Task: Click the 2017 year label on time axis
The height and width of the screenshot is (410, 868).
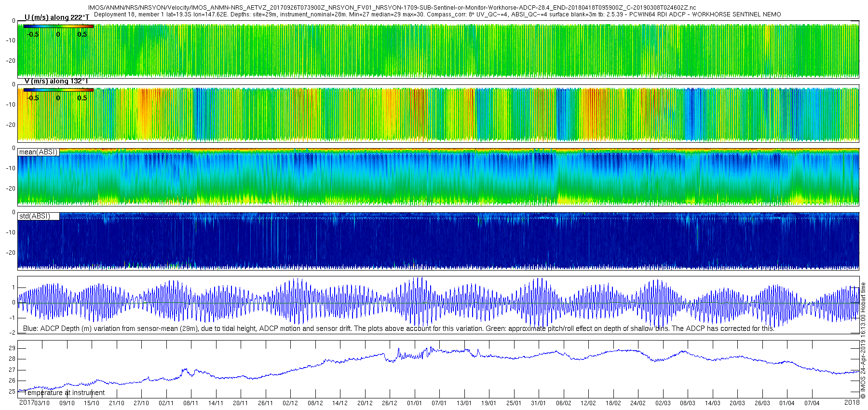Action: 26,403
